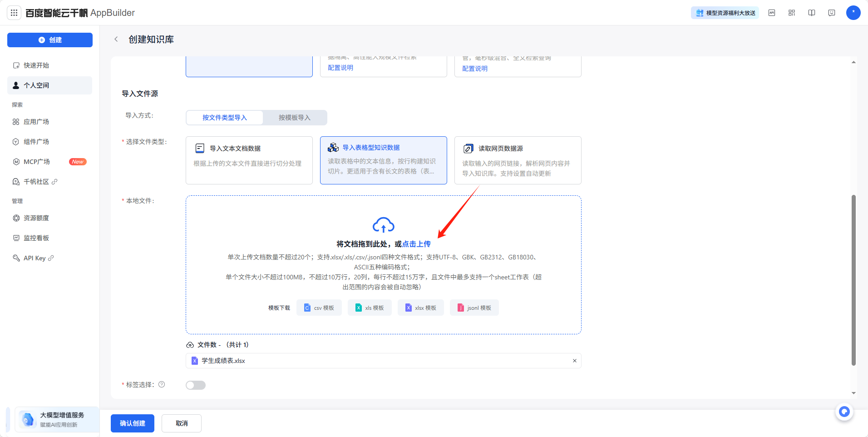
Task: Click the 确认创建 button
Action: pyautogui.click(x=133, y=423)
